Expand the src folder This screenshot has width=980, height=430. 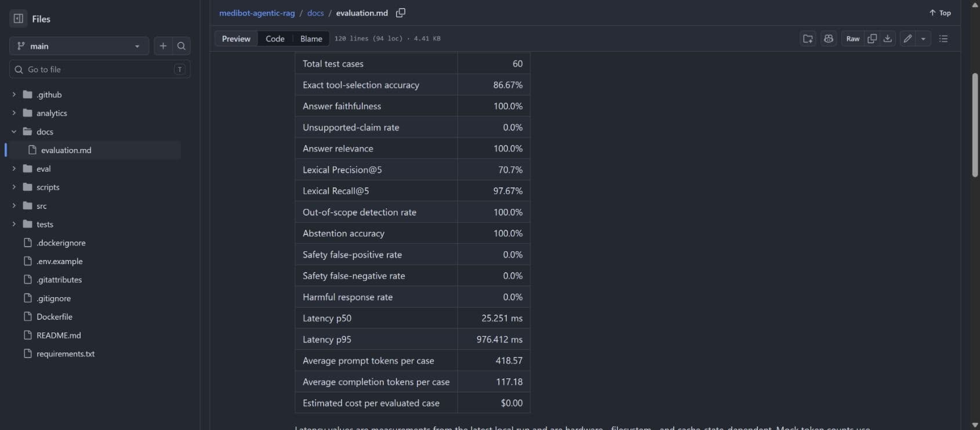[14, 206]
